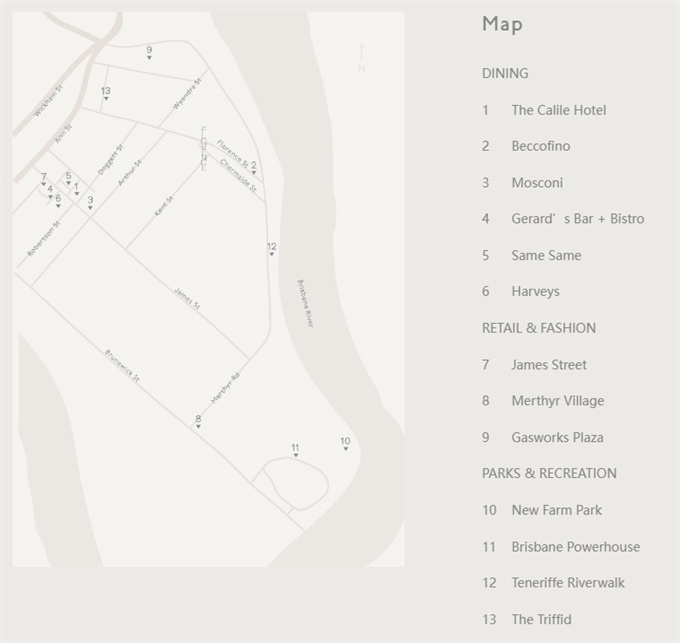
Task: Click map marker 9 for Gasworks Plaza
Action: [x=149, y=53]
